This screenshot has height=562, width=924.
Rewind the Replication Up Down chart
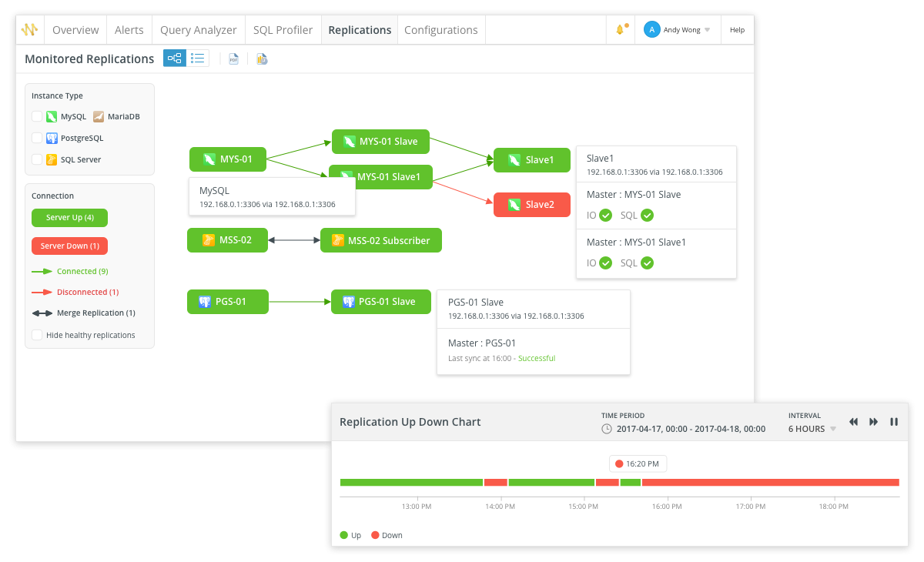(854, 422)
